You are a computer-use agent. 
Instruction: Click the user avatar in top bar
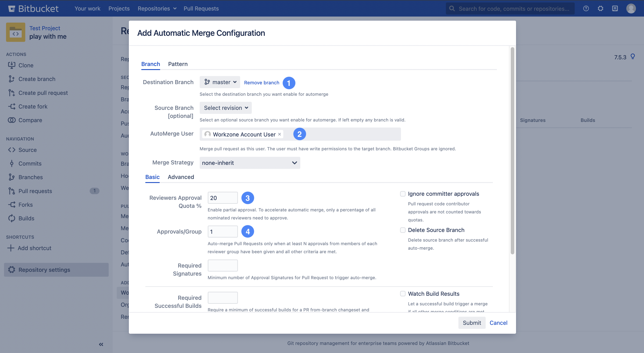tap(631, 8)
